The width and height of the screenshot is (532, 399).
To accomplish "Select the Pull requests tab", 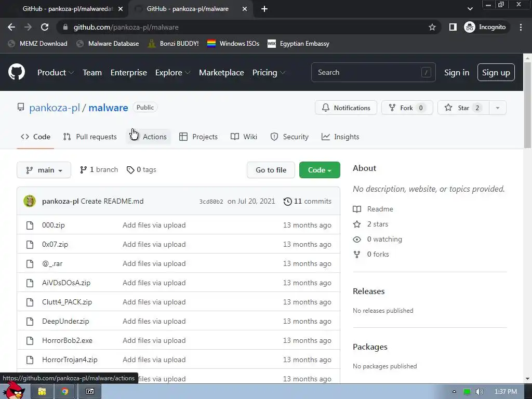I will click(x=90, y=137).
